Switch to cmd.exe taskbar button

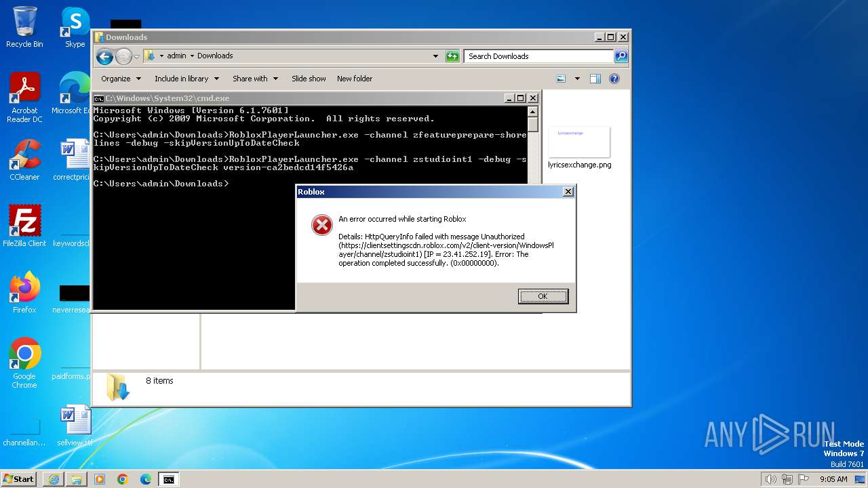(x=168, y=479)
